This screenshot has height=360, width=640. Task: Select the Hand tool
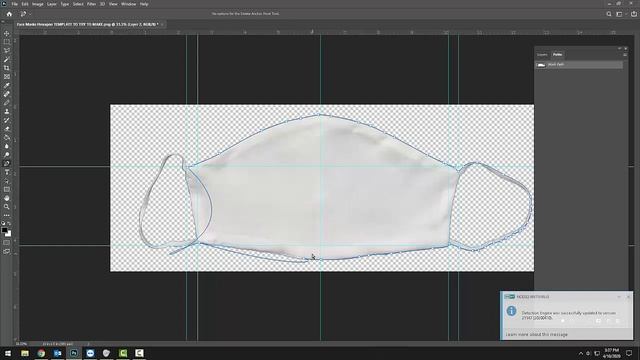[x=7, y=198]
